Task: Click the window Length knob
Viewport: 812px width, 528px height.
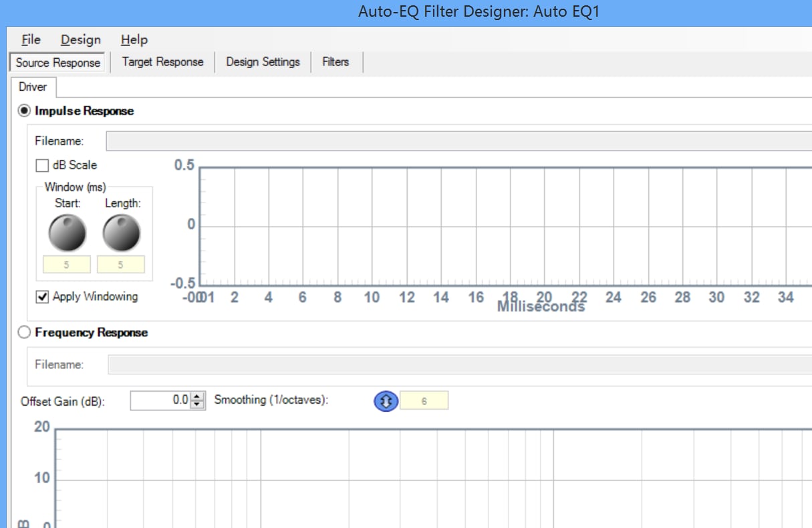Action: point(121,233)
